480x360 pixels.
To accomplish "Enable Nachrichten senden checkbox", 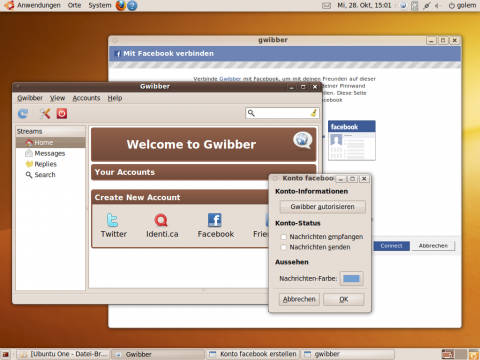I will click(283, 247).
